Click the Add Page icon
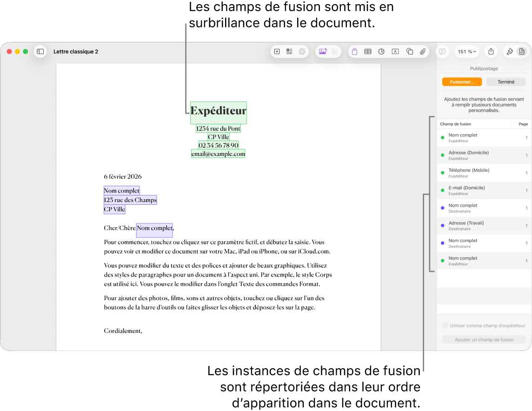 pos(277,52)
